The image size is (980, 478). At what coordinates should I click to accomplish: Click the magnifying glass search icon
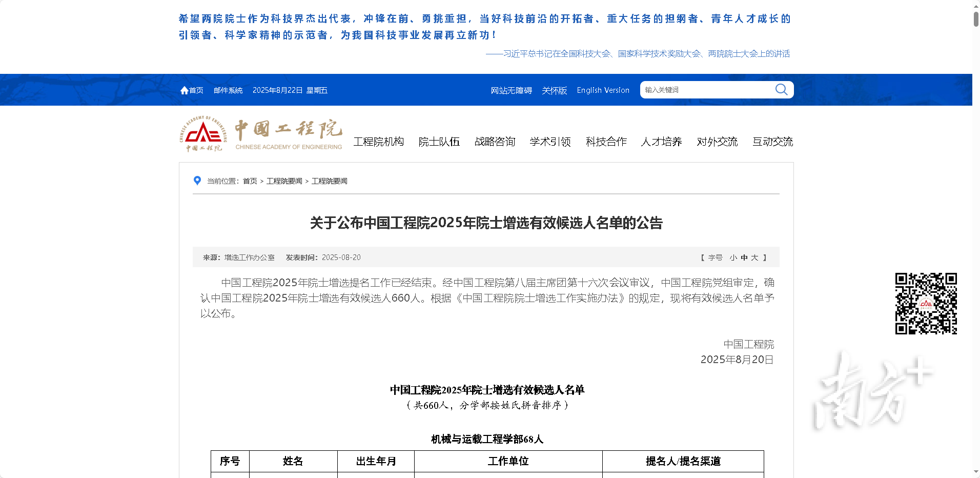(781, 90)
